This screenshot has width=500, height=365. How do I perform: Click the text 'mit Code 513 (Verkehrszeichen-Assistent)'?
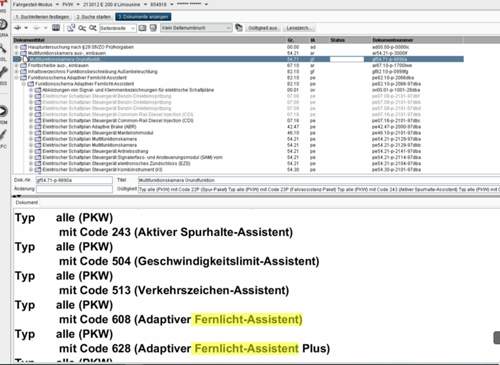pos(174,290)
